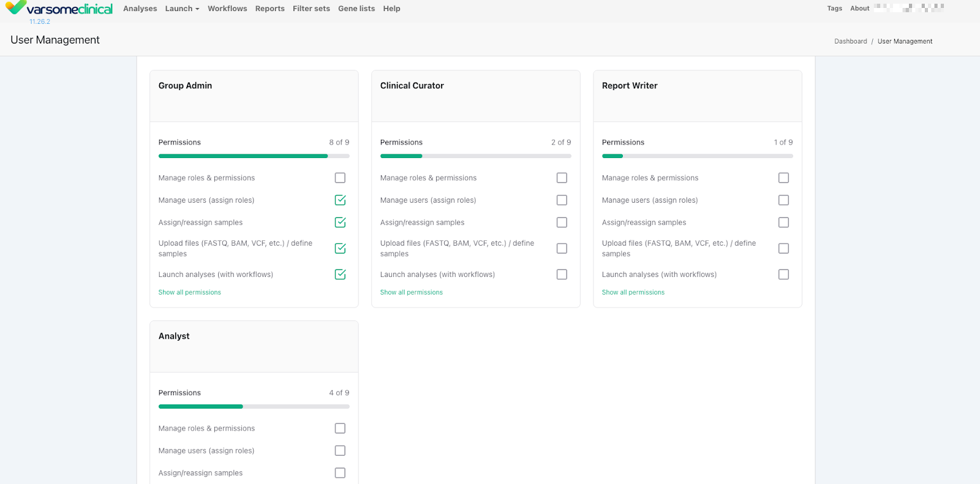Show all permissions for Group Admin
This screenshot has width=980, height=484.
189,292
